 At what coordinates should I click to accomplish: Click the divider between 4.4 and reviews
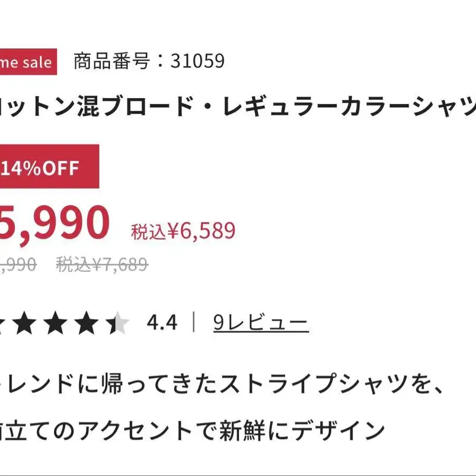tap(194, 322)
